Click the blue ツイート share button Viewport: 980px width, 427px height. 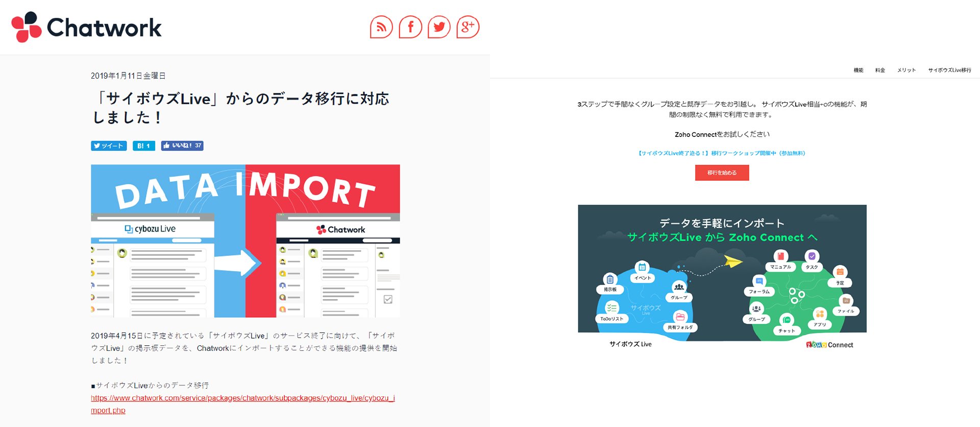point(109,146)
